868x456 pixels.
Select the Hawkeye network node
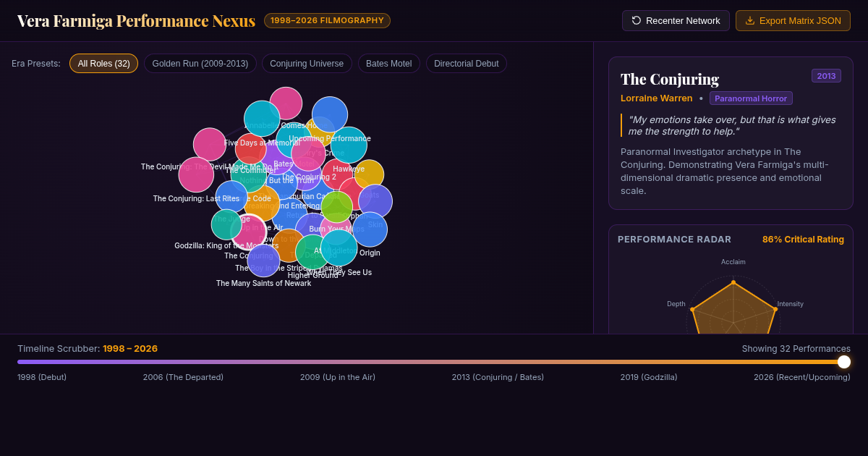349,145
